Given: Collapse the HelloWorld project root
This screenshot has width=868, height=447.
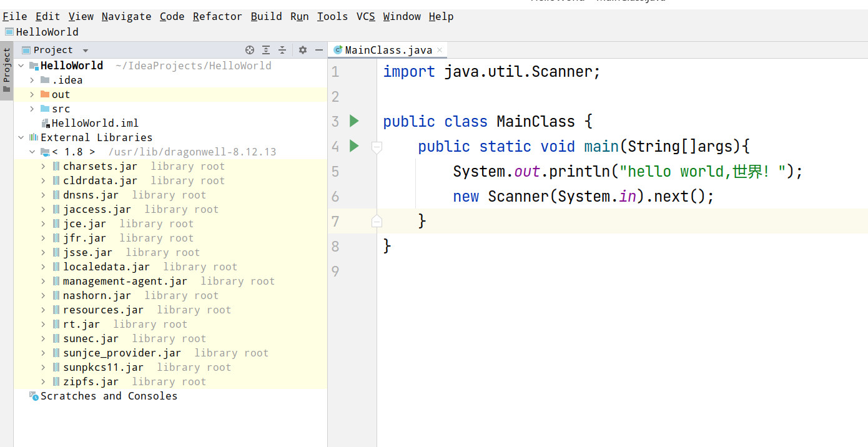Looking at the screenshot, I should pos(21,66).
